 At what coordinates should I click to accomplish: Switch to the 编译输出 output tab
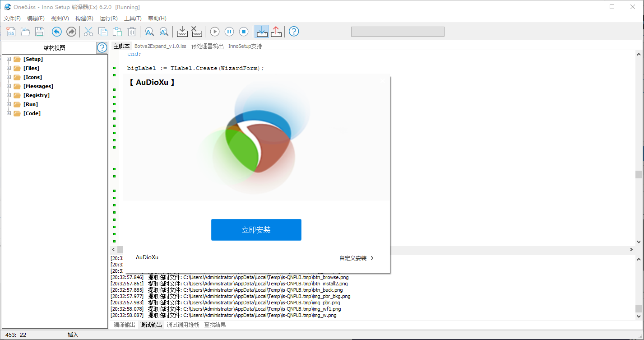[x=124, y=325]
